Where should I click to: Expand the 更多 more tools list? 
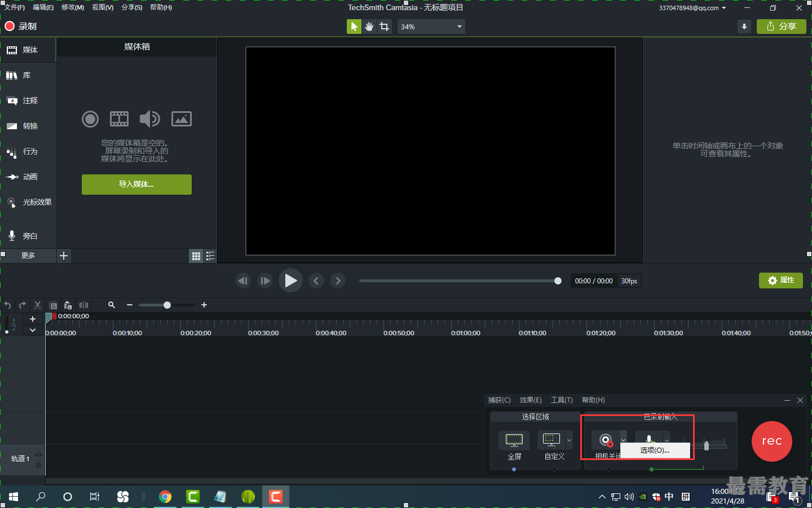tap(28, 256)
